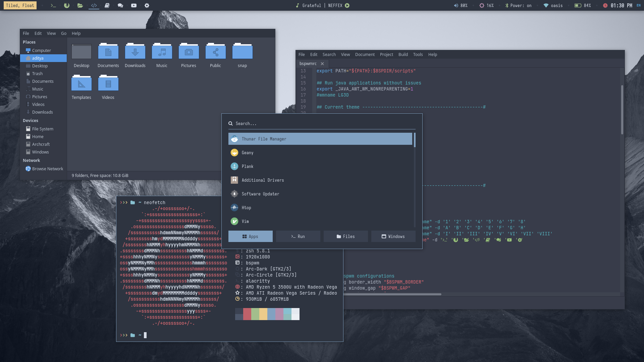Click the chat bubbles icon in the top bar
The image size is (644, 362).
coord(120,5)
